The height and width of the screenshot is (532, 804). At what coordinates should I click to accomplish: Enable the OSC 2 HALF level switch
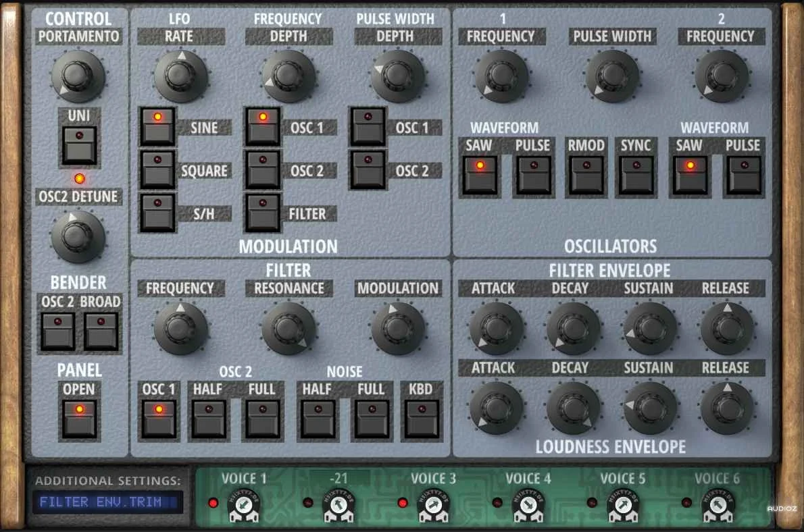(x=209, y=419)
